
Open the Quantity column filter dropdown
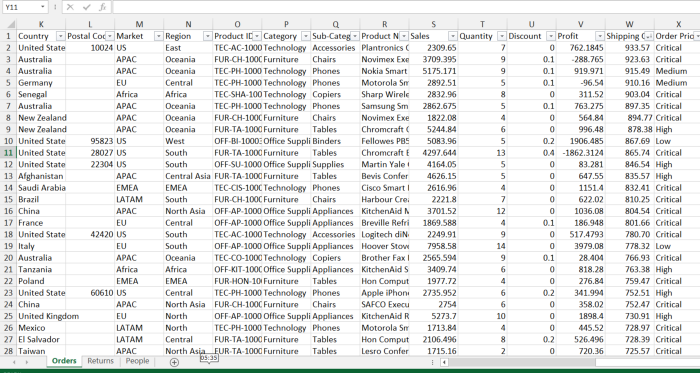[x=502, y=36]
